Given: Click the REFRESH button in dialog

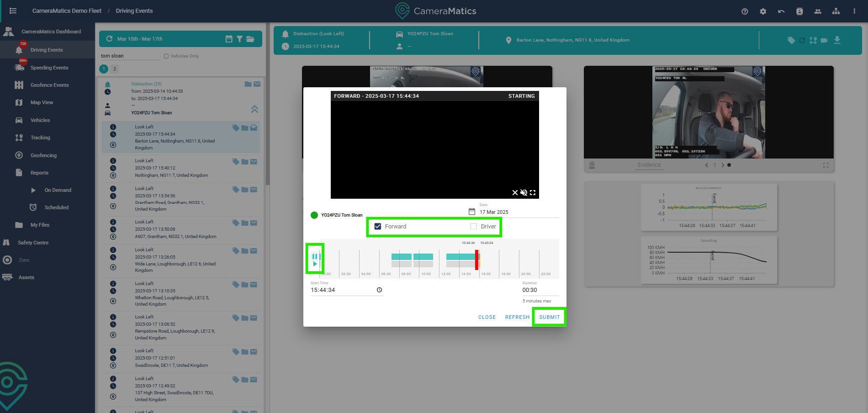Looking at the screenshot, I should pos(517,317).
